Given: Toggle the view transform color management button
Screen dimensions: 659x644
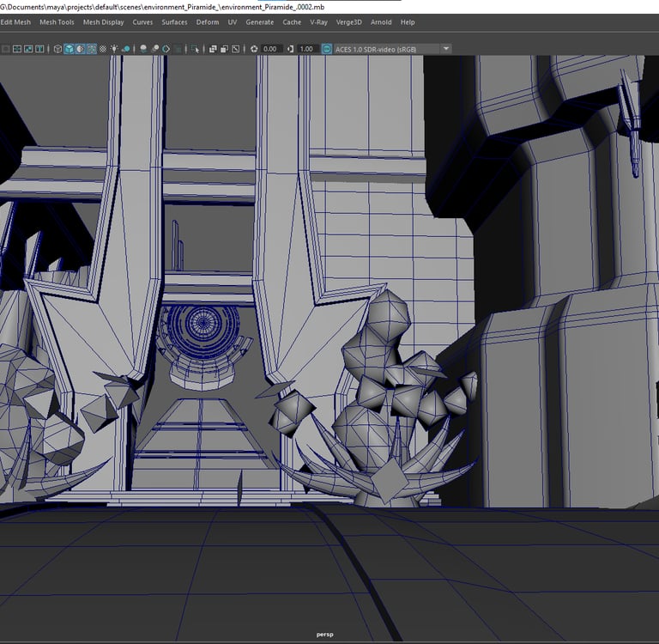Looking at the screenshot, I should (x=327, y=49).
